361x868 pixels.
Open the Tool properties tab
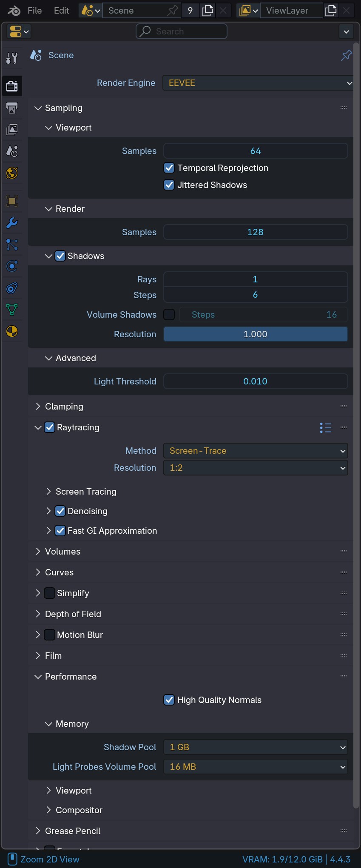12,58
